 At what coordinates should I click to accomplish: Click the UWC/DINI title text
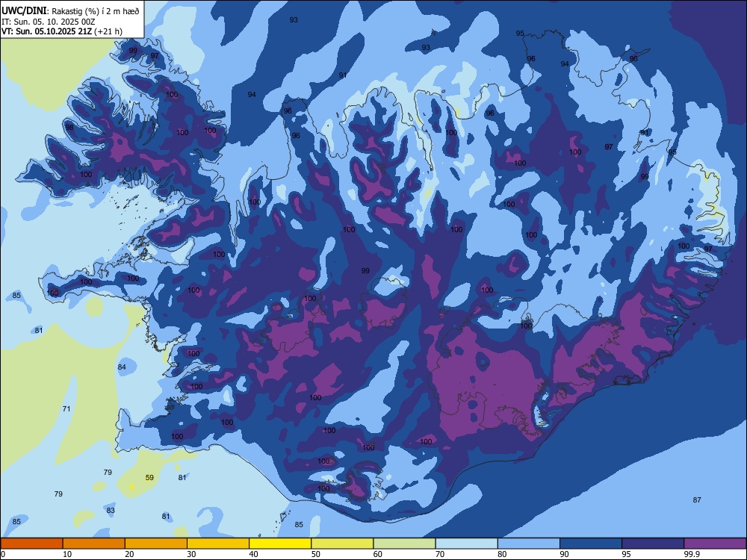(24, 10)
